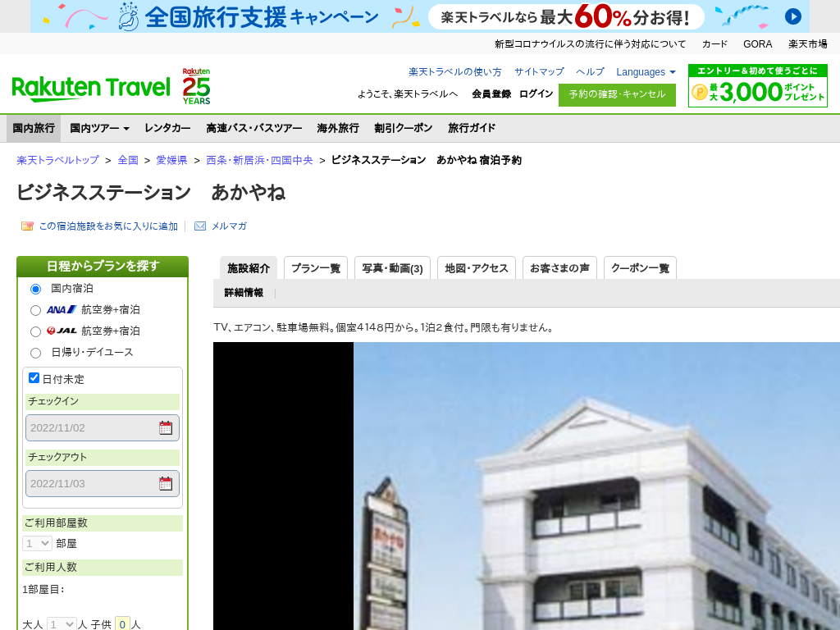The width and height of the screenshot is (840, 630).
Task: Switch to the プラン一覧 tab
Action: (316, 268)
